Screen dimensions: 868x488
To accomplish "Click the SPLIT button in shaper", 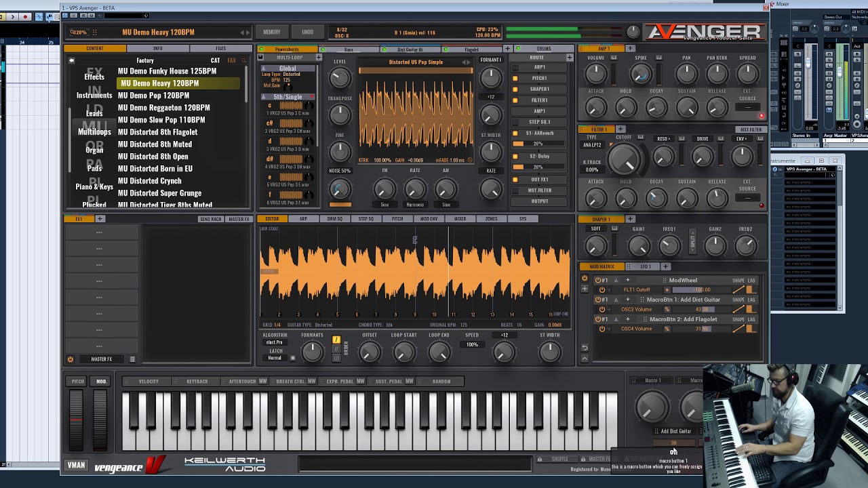I will pos(692,240).
